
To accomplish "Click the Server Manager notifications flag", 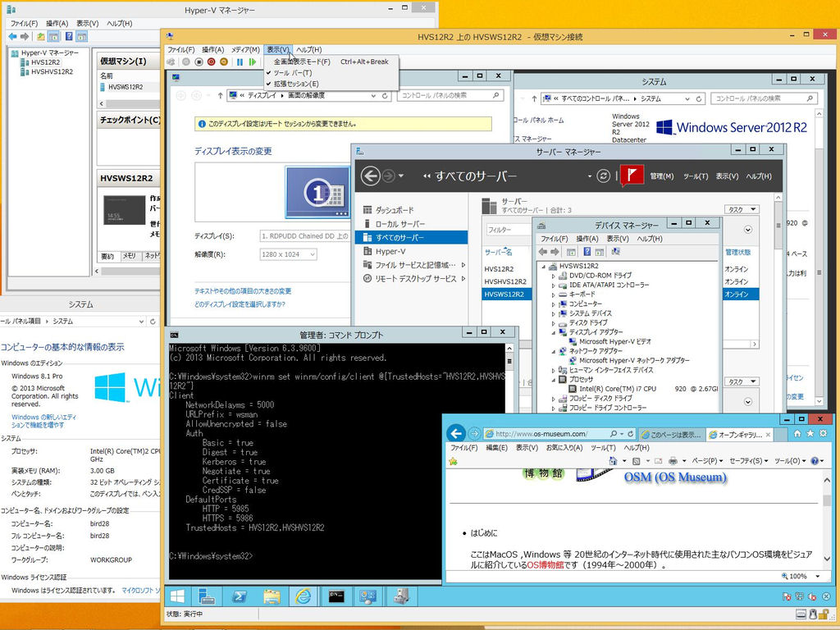I will pyautogui.click(x=632, y=176).
